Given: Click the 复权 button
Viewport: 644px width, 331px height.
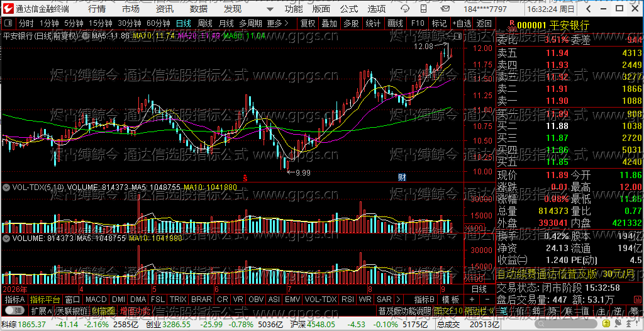Looking at the screenshot, I should click(308, 23).
